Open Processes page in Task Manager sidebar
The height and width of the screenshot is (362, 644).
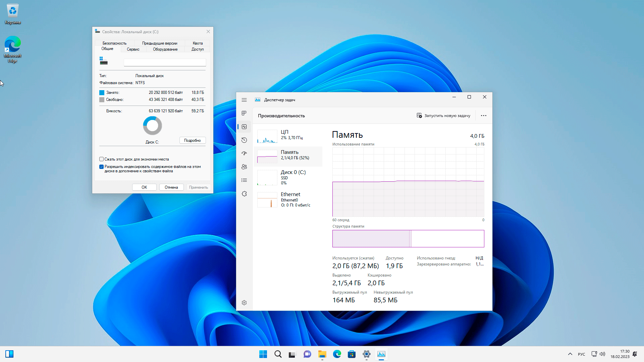[244, 113]
